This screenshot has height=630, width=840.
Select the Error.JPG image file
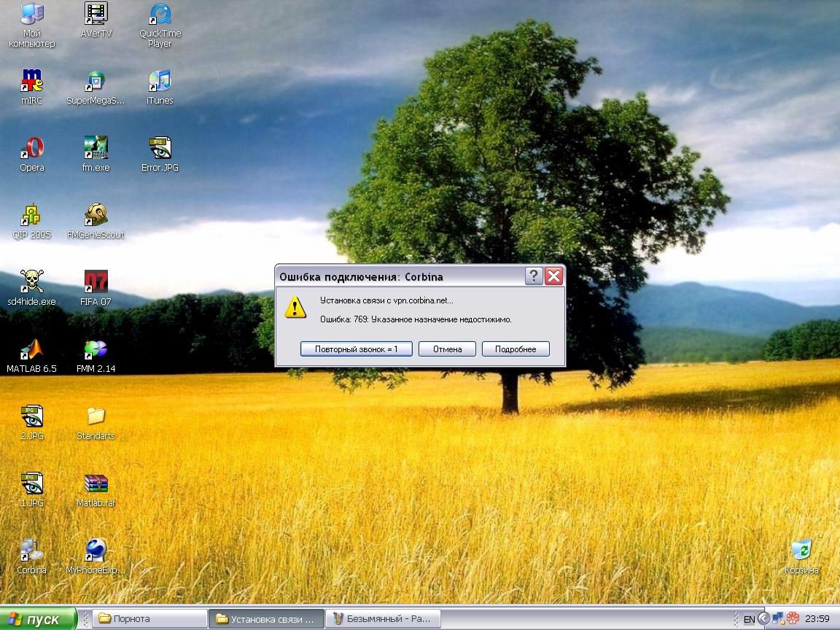click(160, 149)
